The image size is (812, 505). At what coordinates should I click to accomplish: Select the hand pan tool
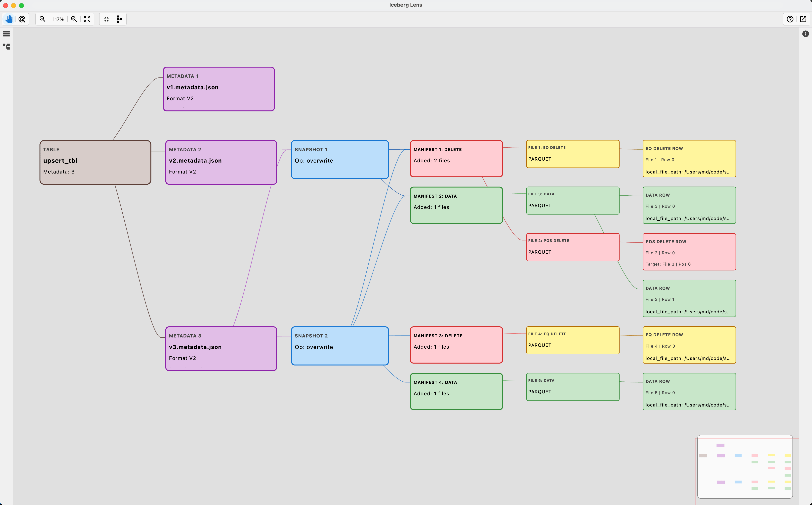9,19
